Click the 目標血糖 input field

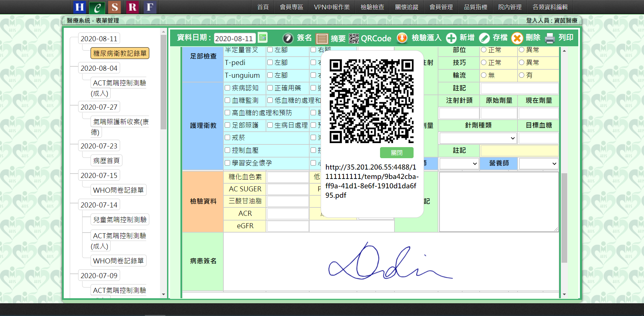click(538, 138)
